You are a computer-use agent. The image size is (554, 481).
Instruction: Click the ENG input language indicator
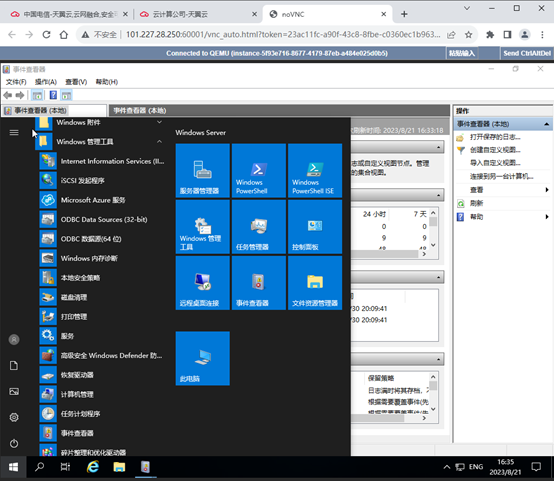[x=476, y=467]
